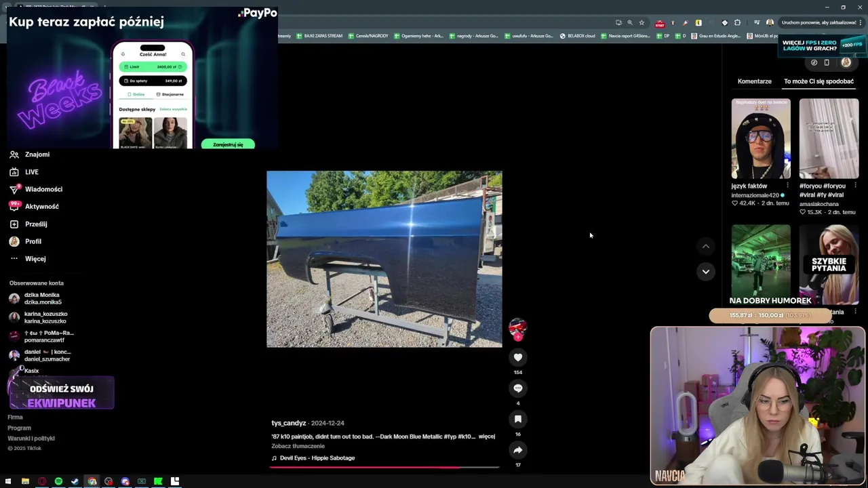This screenshot has height=488, width=868.
Task: Seek on the video progress bar
Action: pos(384,467)
